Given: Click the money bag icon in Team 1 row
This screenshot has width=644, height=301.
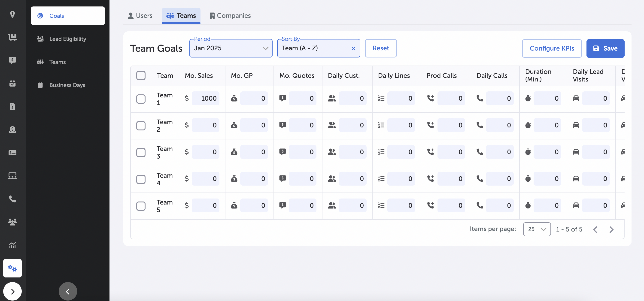Looking at the screenshot, I should tap(234, 98).
